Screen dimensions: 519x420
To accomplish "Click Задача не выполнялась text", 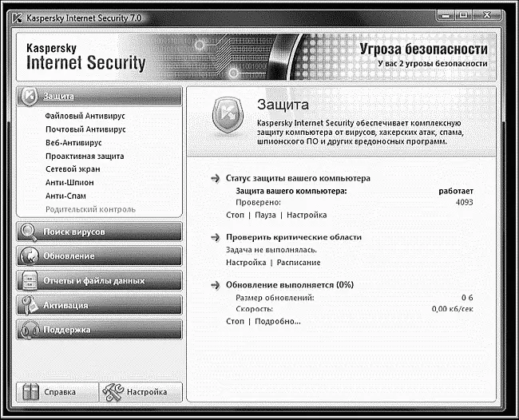I will (271, 250).
